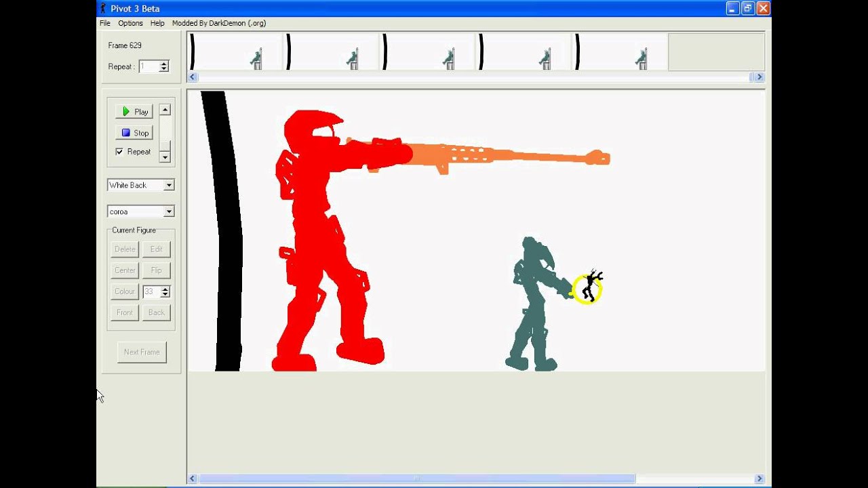Open the Options menu

tap(130, 23)
